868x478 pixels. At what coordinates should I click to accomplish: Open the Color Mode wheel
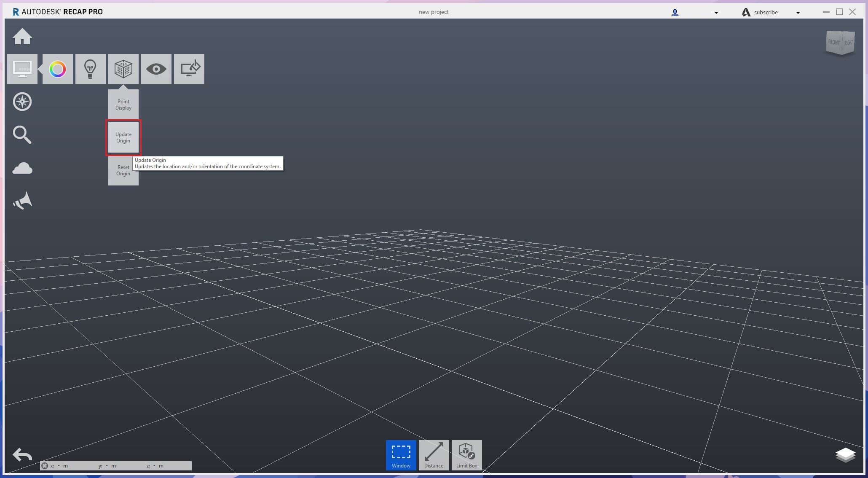pos(58,69)
